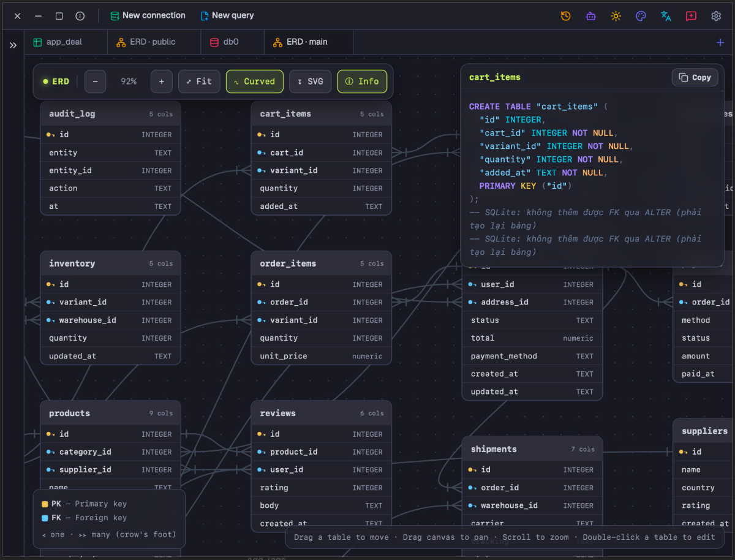This screenshot has width=735, height=560.
Task: Click the category_id row in products
Action: 110,452
